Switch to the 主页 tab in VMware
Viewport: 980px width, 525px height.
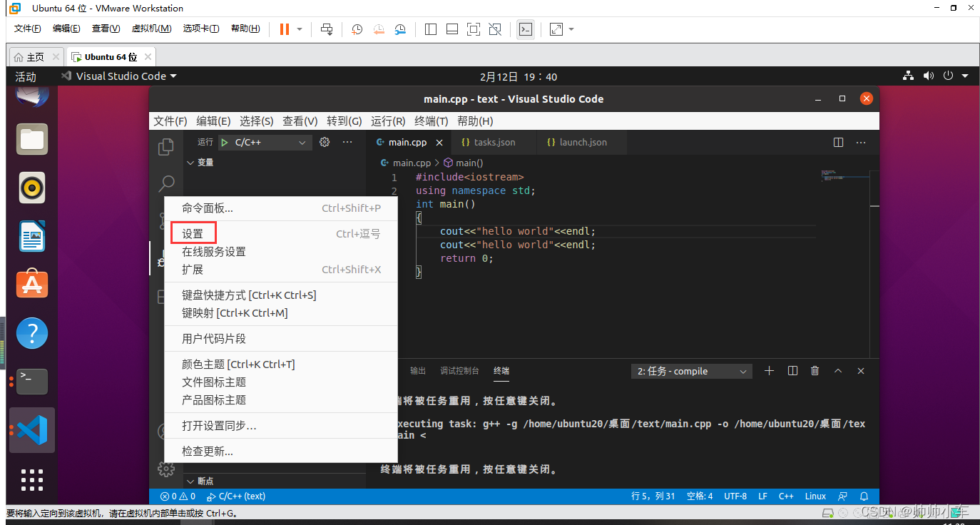click(35, 56)
